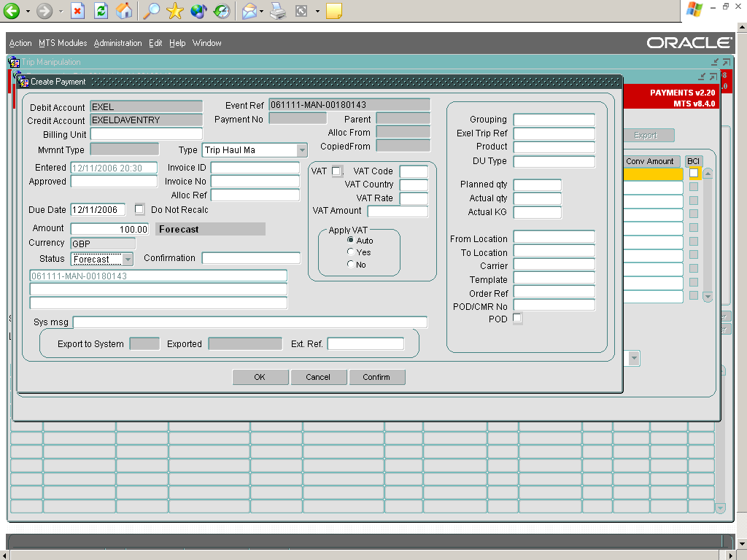Click the Carrier input field
Viewport: 747px width, 560px height.
[x=554, y=264]
